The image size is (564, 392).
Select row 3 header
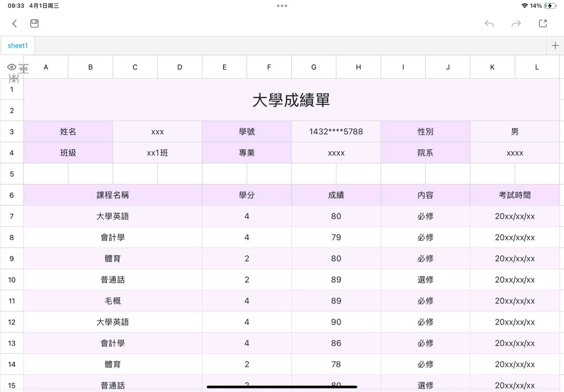12,131
